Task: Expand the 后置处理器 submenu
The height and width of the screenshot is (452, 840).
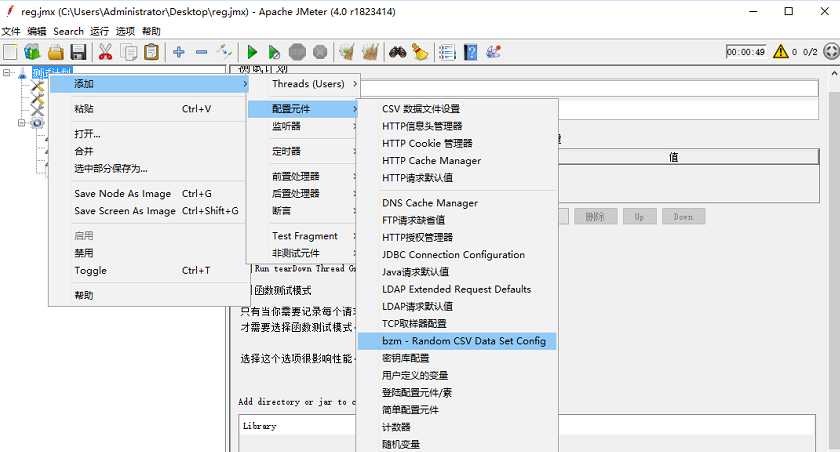Action: tap(304, 193)
